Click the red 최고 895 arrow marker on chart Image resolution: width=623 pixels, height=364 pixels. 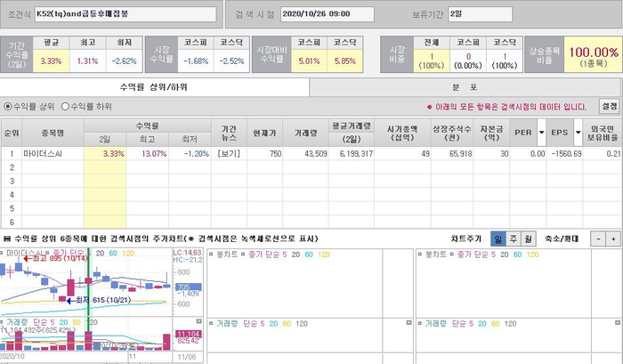pyautogui.click(x=27, y=259)
